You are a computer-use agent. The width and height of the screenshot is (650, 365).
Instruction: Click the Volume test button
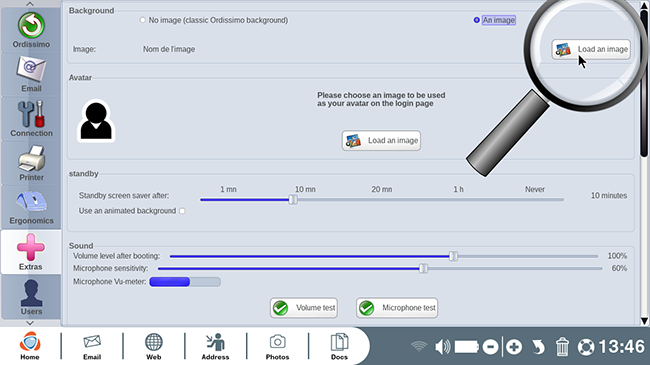[304, 308]
